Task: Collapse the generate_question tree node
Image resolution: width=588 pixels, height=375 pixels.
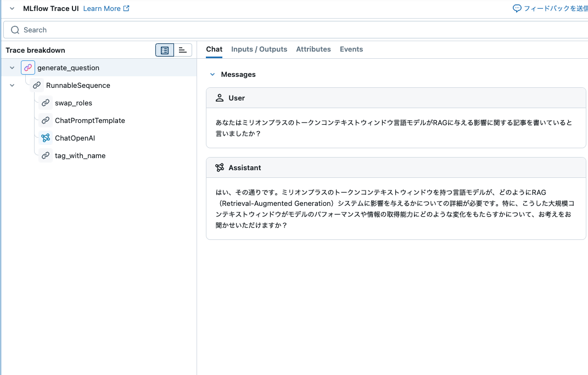Action: (x=11, y=67)
